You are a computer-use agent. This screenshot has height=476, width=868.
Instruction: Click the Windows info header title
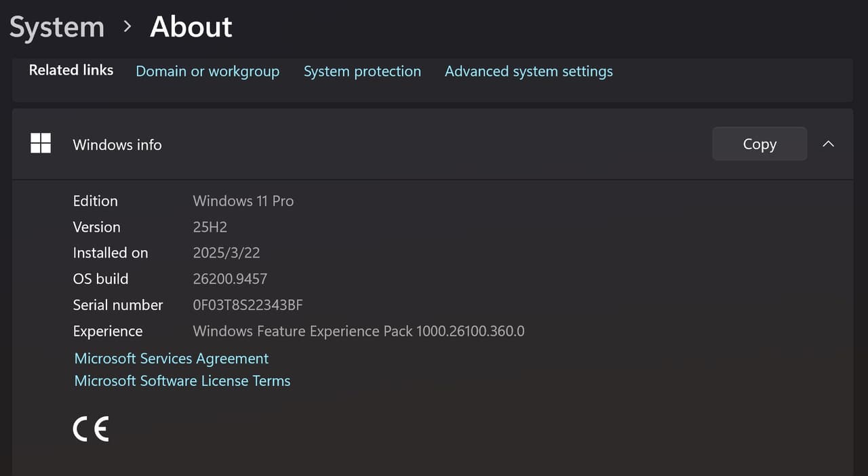[x=117, y=144]
